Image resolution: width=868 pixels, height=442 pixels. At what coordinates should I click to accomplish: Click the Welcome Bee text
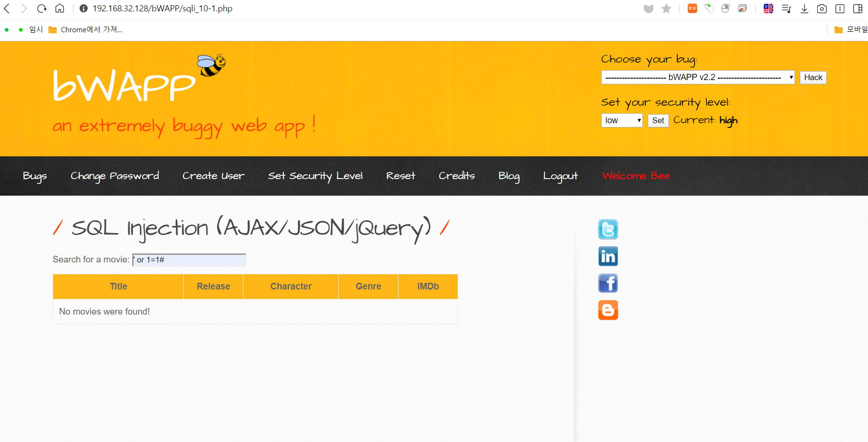636,176
